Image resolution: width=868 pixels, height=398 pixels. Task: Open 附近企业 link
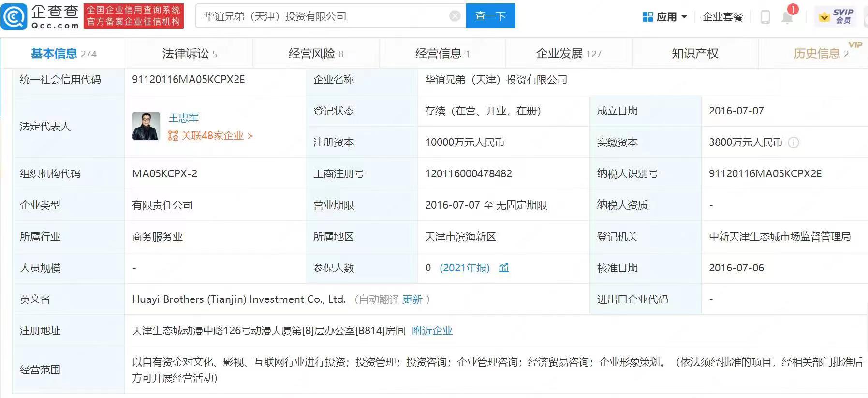(x=432, y=331)
